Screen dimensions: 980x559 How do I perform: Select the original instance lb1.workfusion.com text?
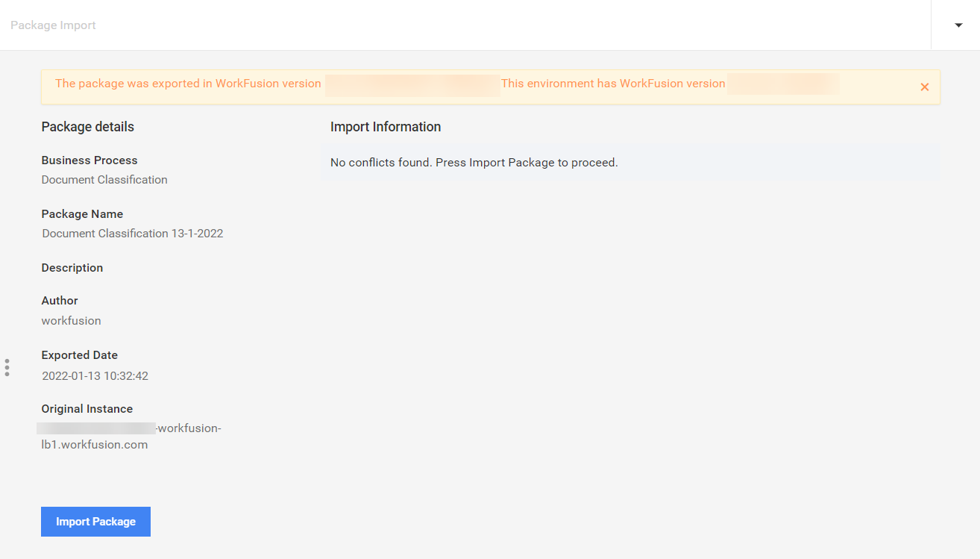click(95, 445)
